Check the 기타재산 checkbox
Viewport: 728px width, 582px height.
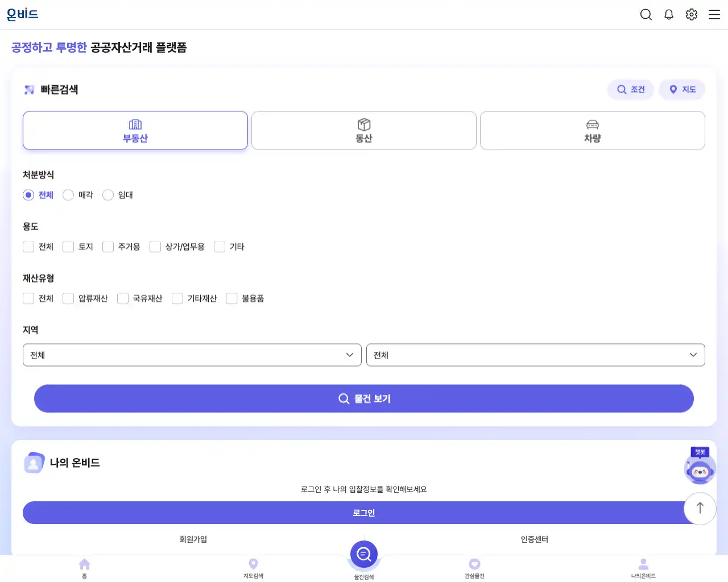pyautogui.click(x=177, y=298)
